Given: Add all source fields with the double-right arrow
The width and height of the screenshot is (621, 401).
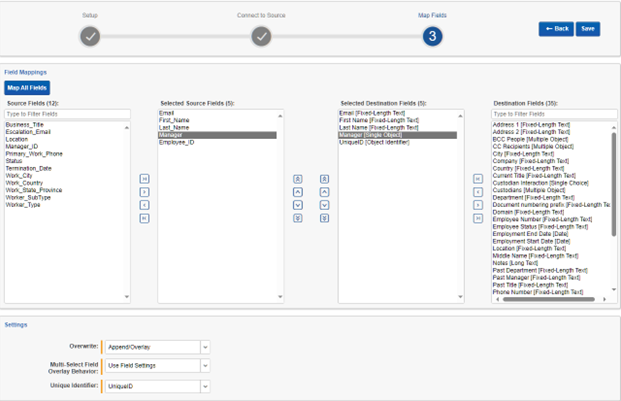Looking at the screenshot, I should tap(145, 179).
